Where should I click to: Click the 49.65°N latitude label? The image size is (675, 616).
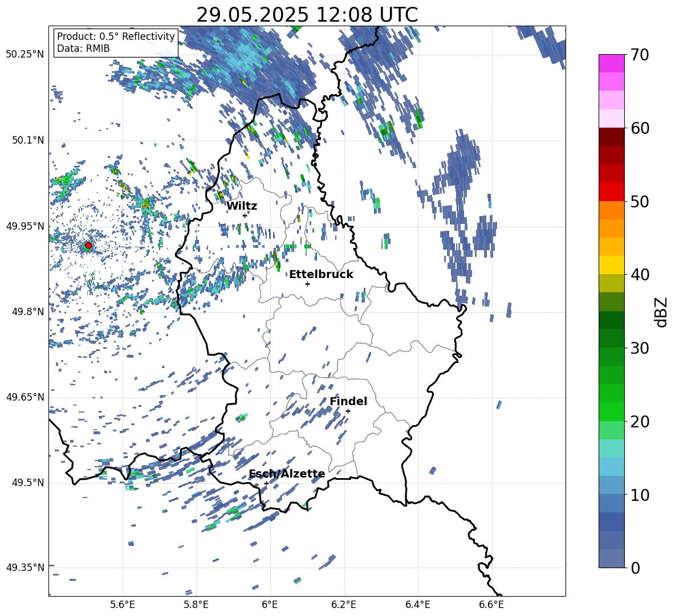pos(25,397)
